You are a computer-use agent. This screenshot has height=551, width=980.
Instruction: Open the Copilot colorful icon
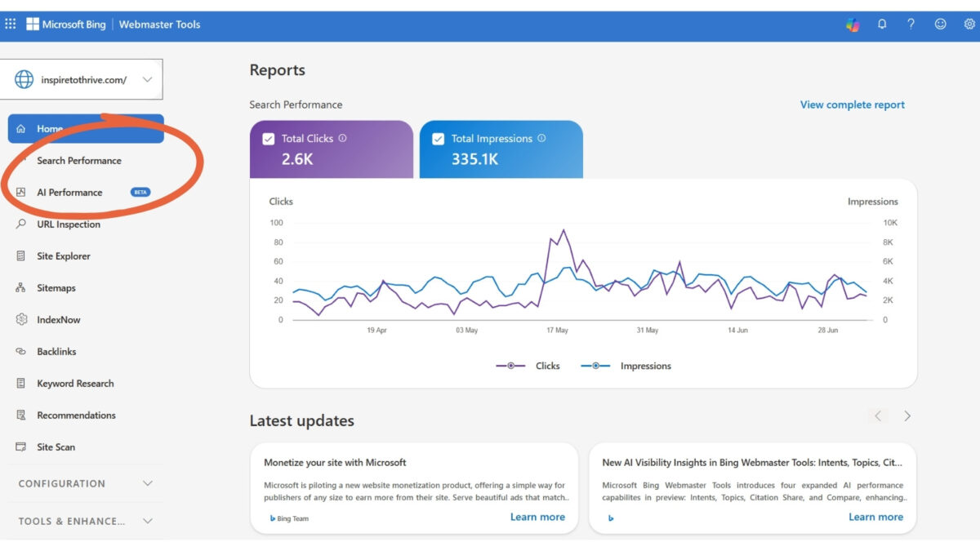853,24
